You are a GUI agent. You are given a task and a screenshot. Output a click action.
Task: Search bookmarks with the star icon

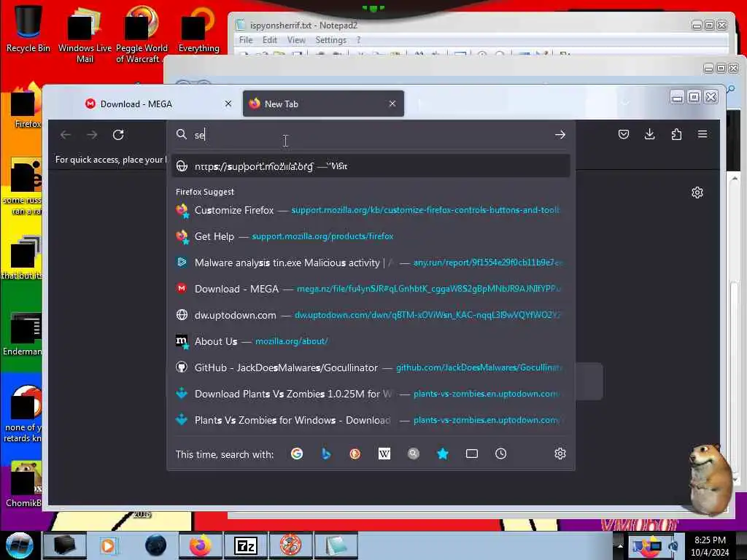(x=443, y=454)
